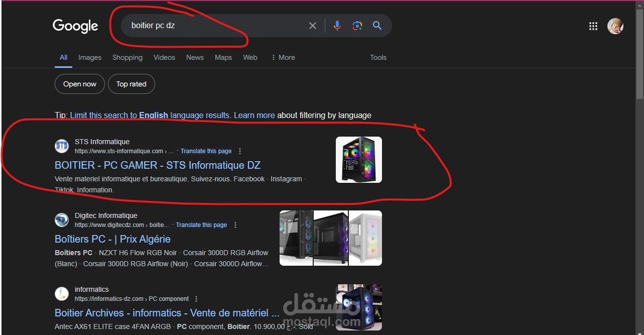Click STS Informatique site favicon
This screenshot has height=335, width=644.
point(62,146)
